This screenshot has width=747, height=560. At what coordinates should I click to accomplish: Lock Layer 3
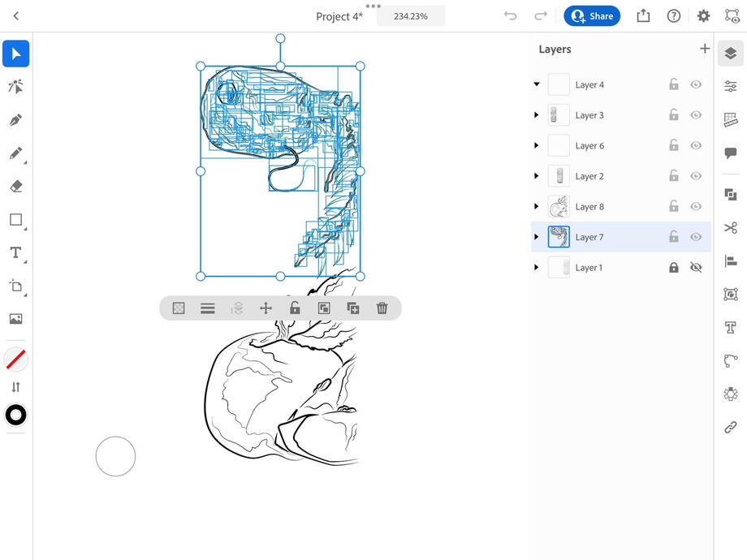[673, 115]
